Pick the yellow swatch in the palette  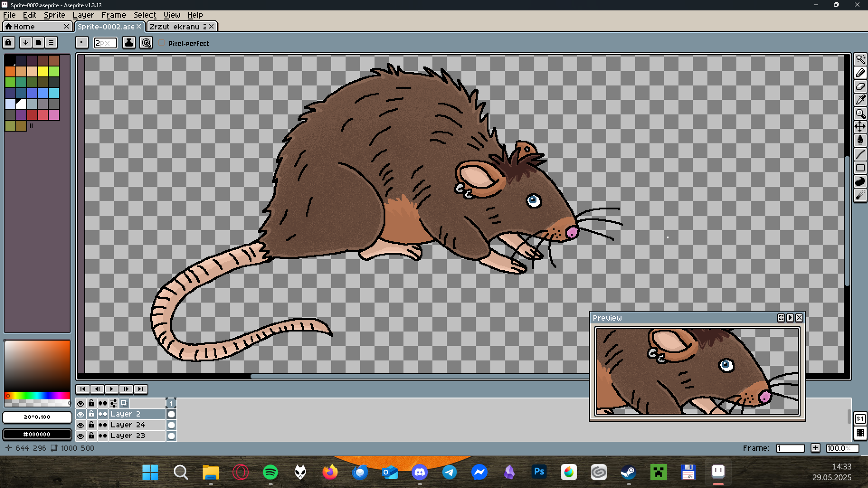(43, 71)
